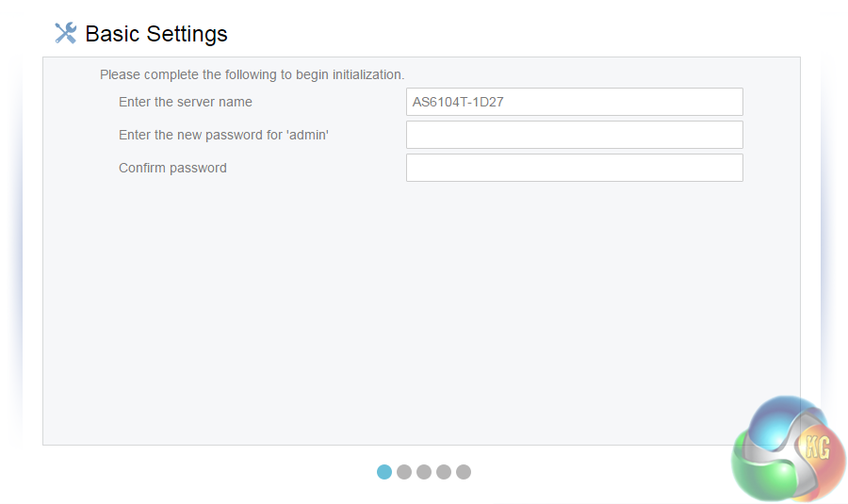848x504 pixels.
Task: Click the 'admin' word in the password label
Action: coord(307,135)
